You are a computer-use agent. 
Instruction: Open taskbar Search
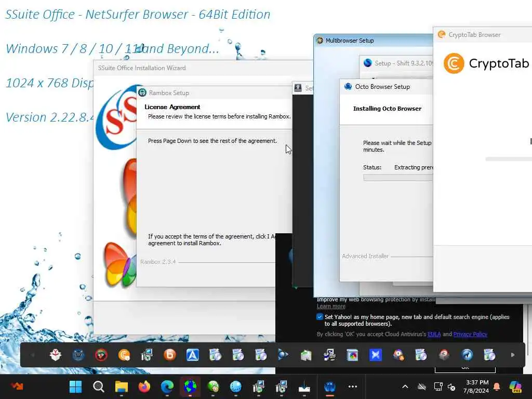point(98,387)
